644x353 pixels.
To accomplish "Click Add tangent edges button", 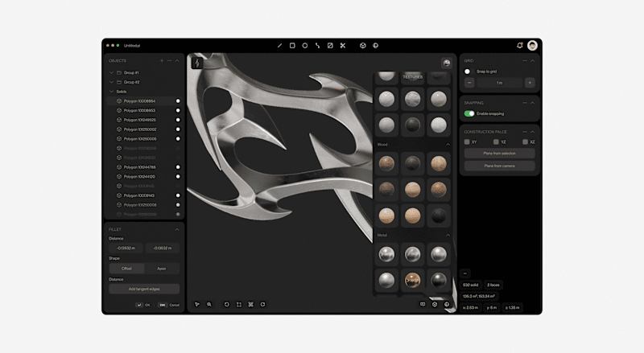I will click(x=144, y=289).
